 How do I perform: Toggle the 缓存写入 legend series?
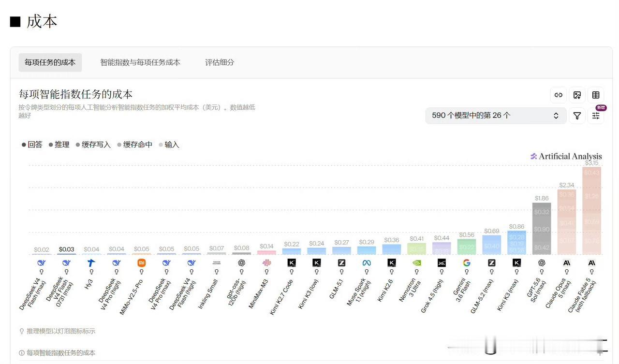93,145
